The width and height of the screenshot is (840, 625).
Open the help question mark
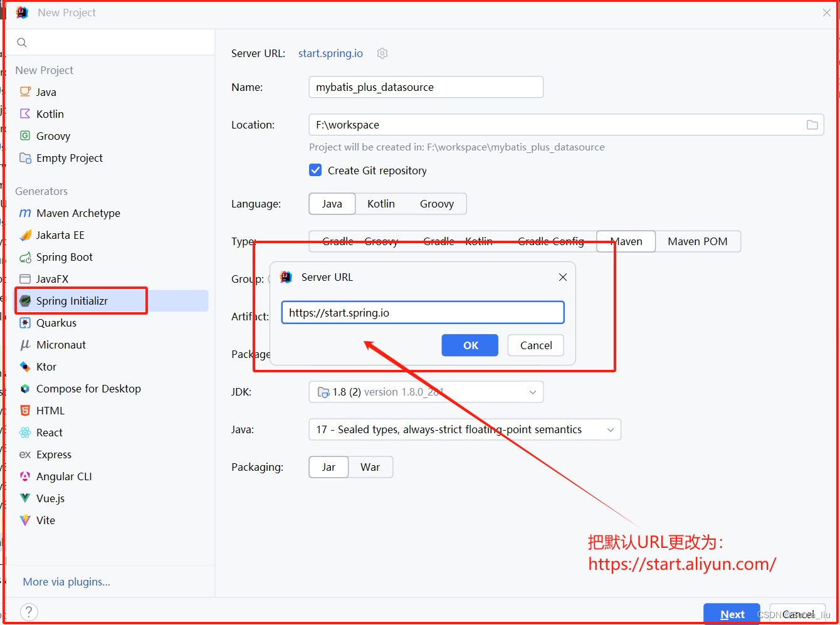pyautogui.click(x=29, y=612)
